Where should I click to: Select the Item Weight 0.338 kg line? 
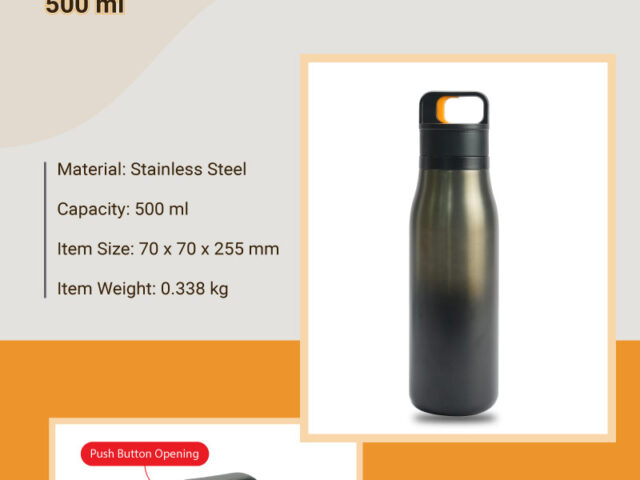point(142,289)
